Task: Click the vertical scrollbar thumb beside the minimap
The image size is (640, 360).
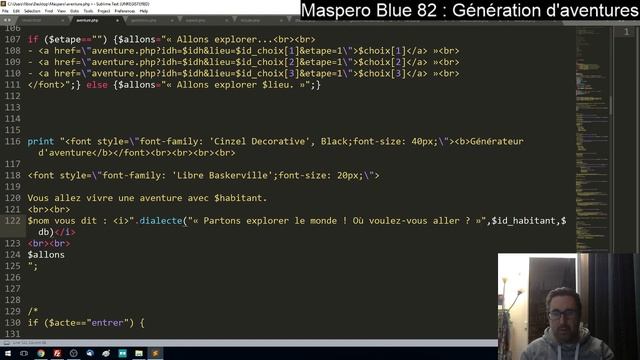Action: 611,105
